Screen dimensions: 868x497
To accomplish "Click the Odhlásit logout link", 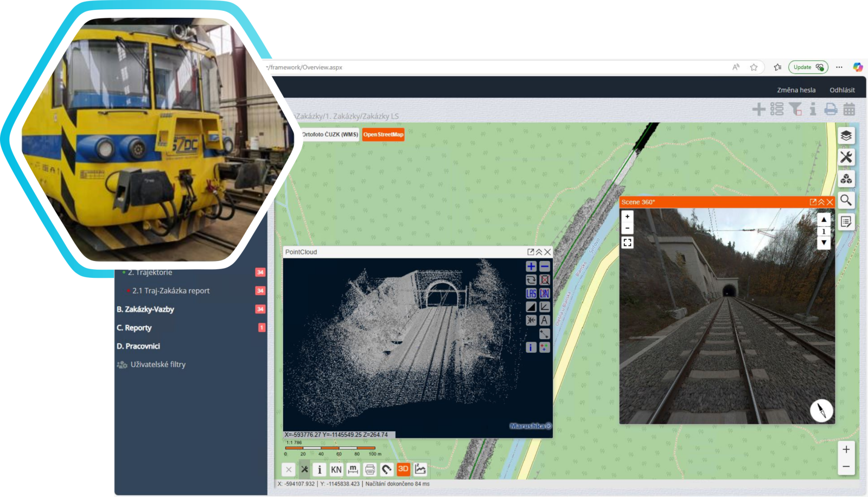I will click(x=842, y=90).
